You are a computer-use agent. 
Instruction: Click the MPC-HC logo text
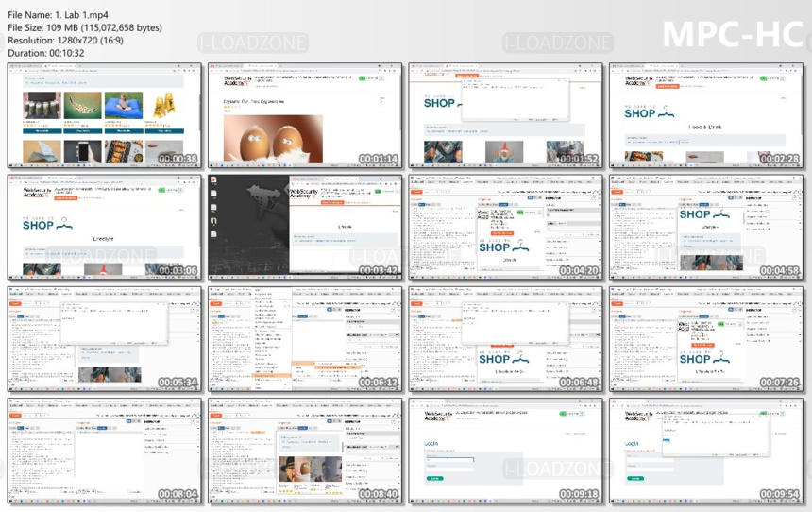coord(734,34)
